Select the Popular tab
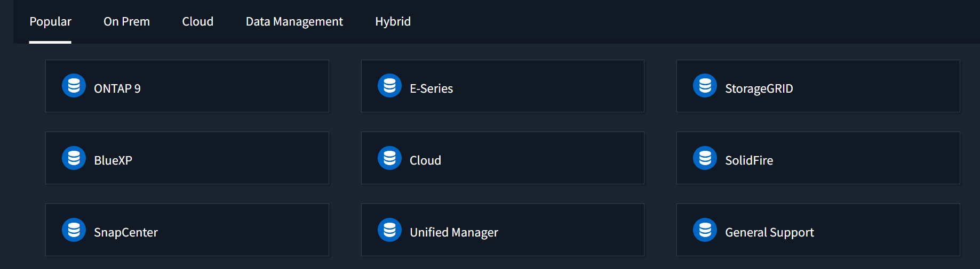The width and height of the screenshot is (980, 269). tap(50, 22)
